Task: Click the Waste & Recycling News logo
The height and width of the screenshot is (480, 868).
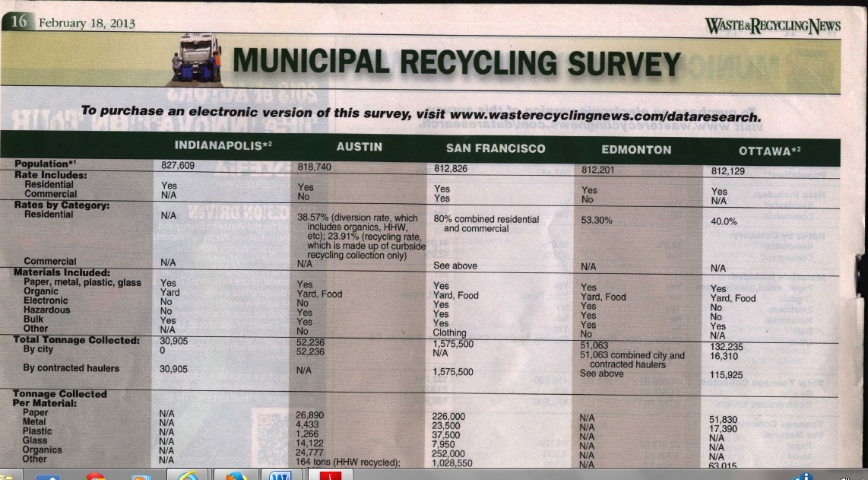Action: coord(773,26)
